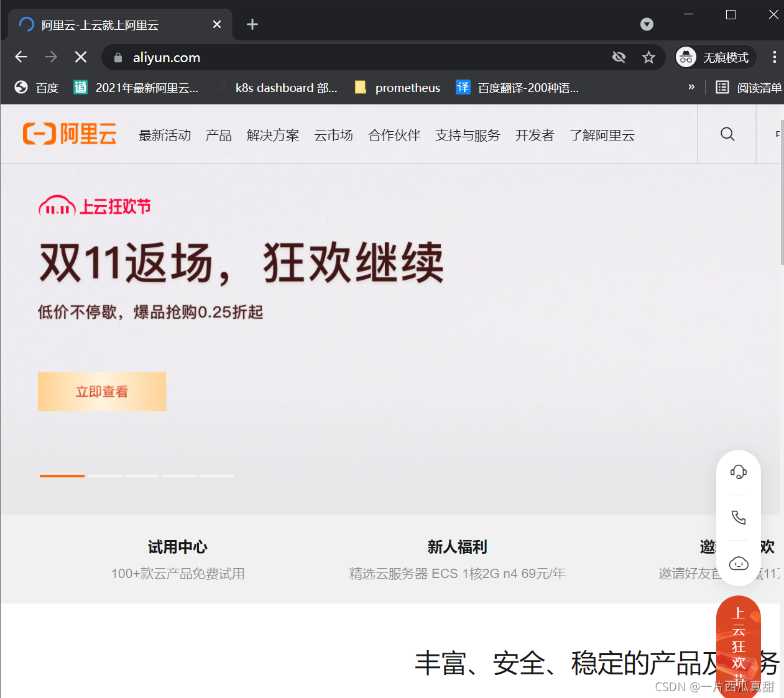Open Chrome three-dot menu
This screenshot has height=698, width=784.
[x=774, y=58]
